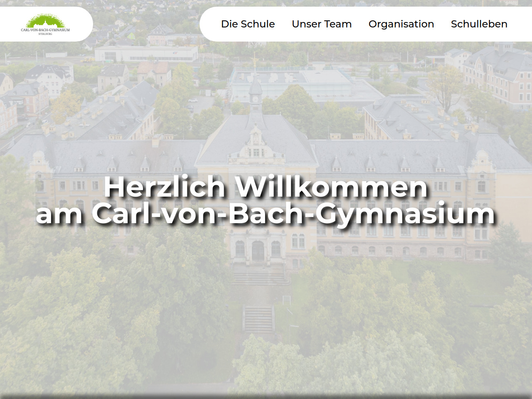Click the Carl-von-Bach-Gymnasium logo text
532x399 pixels.
pyautogui.click(x=45, y=30)
